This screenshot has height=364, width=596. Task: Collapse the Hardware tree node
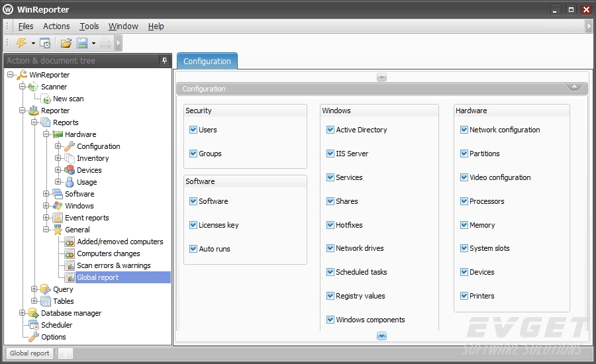tap(46, 134)
